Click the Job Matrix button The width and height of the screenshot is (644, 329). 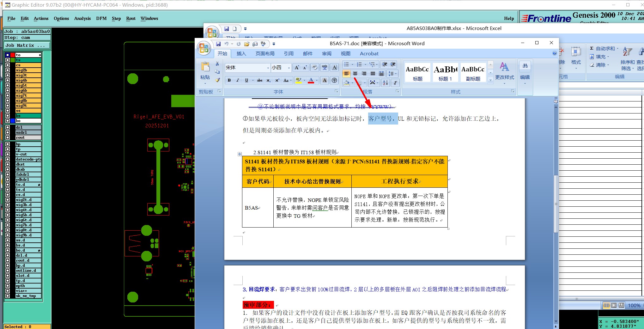click(27, 46)
